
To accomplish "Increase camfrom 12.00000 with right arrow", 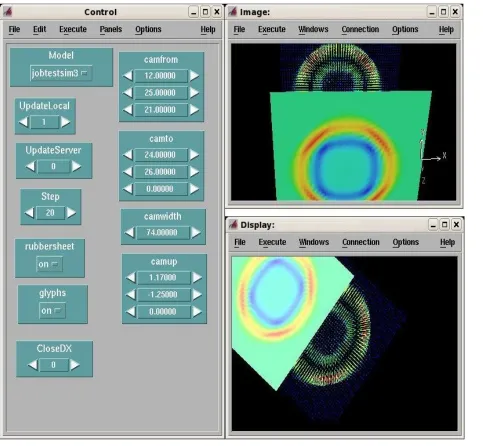I will click(194, 75).
